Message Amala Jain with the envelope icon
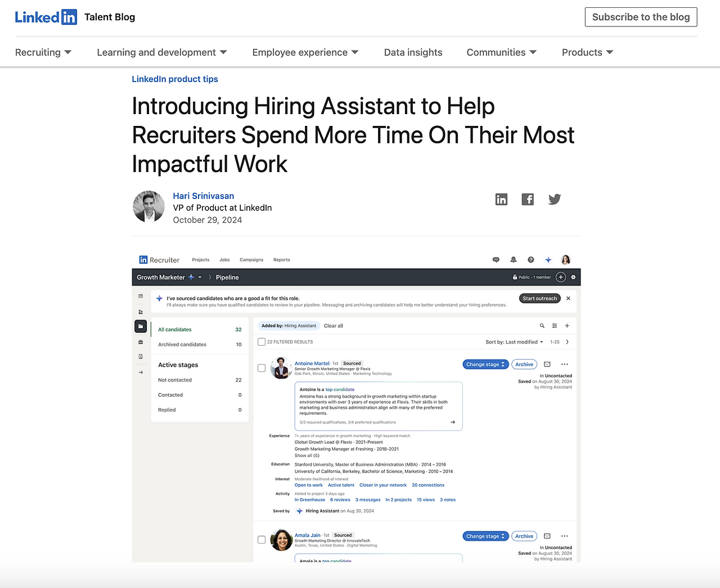Image resolution: width=720 pixels, height=588 pixels. click(547, 536)
